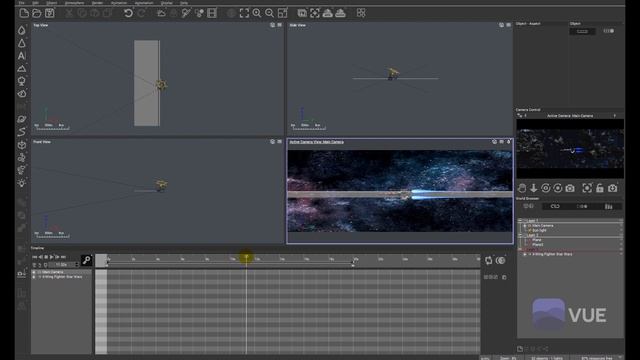Image resolution: width=640 pixels, height=360 pixels.
Task: Click the store camera icon with arrow
Action: click(x=613, y=188)
